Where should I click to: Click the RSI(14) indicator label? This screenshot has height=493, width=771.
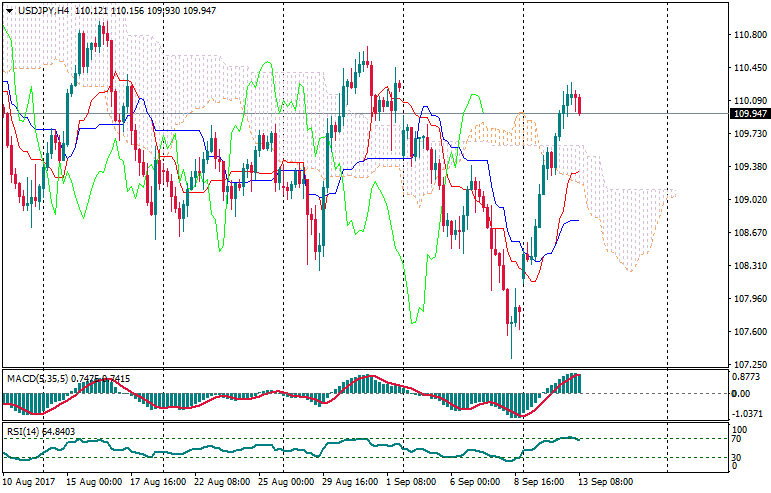coord(25,431)
